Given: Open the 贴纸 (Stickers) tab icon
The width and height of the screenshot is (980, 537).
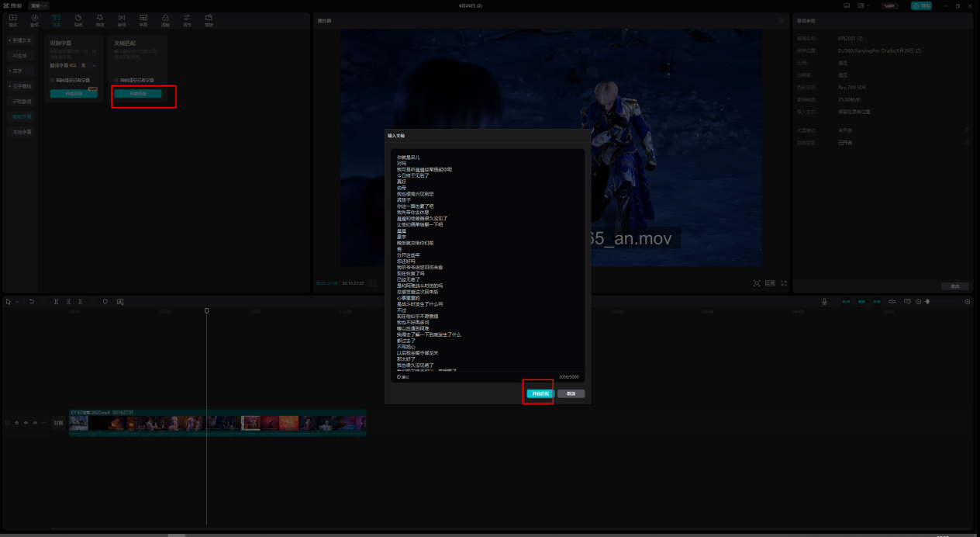Looking at the screenshot, I should click(78, 19).
